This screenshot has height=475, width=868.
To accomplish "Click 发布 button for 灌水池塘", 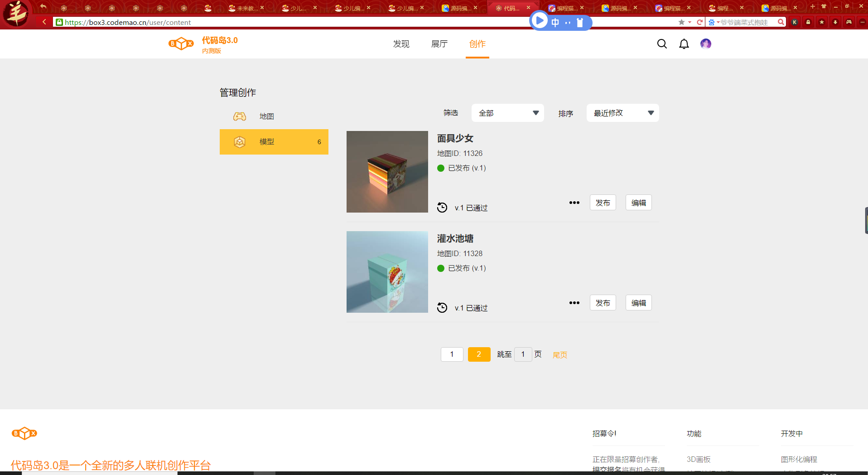I will click(603, 303).
